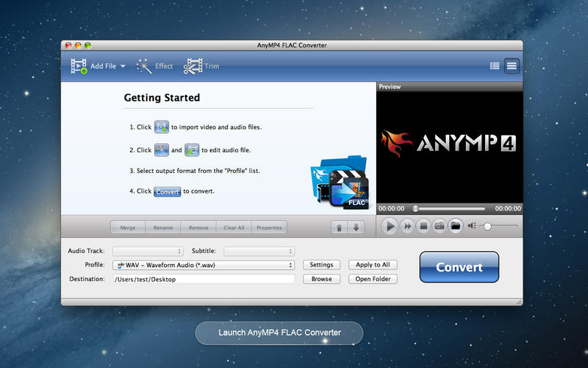The image size is (588, 368).
Task: Click the small Convert button in step 4
Action: (x=168, y=191)
